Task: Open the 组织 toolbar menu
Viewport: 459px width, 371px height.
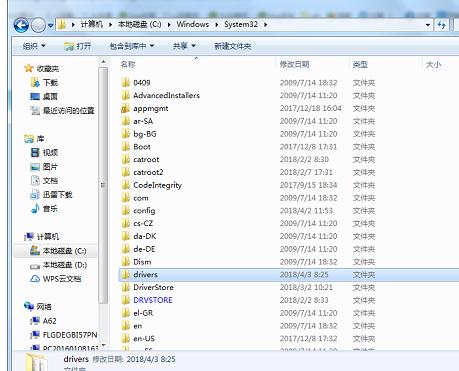Action: [x=34, y=46]
